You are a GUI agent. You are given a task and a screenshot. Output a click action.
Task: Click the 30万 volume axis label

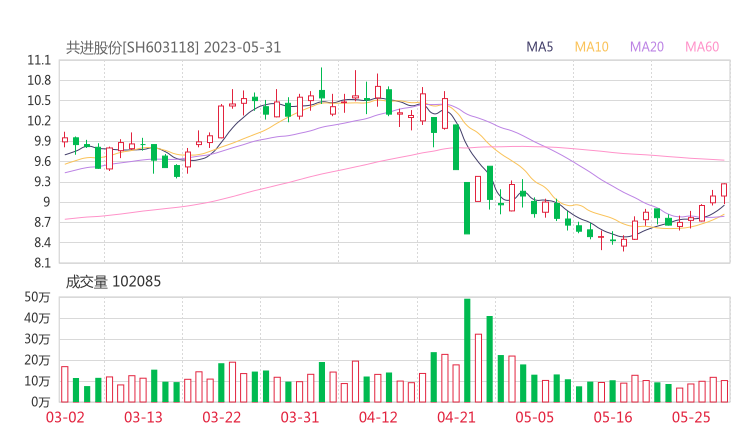[x=37, y=339]
